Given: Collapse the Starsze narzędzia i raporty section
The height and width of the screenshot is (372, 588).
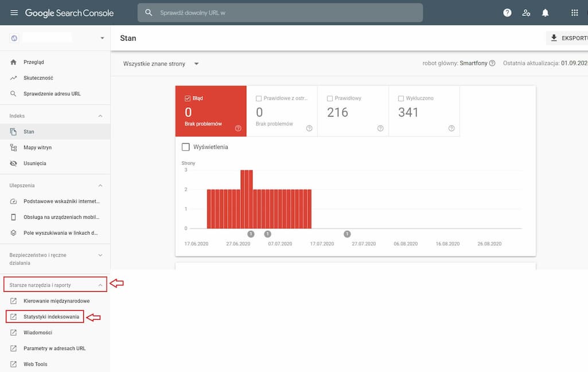Looking at the screenshot, I should coord(100,285).
